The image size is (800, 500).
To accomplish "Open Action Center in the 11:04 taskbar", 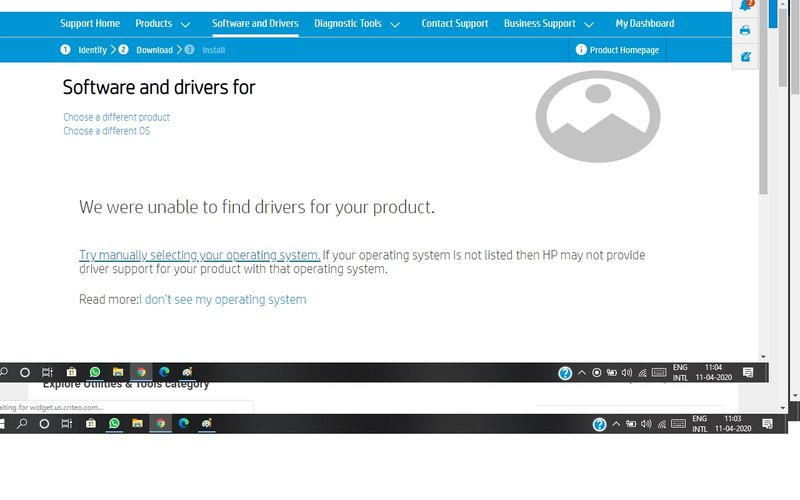I will (748, 372).
